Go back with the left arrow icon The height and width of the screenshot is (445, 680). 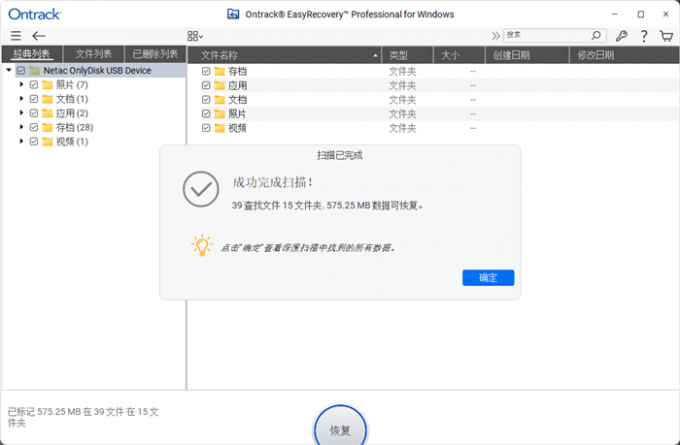pyautogui.click(x=39, y=36)
